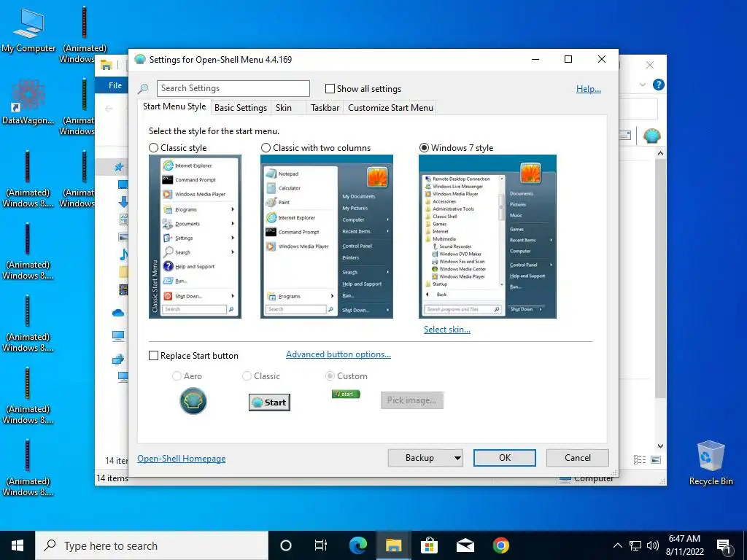The height and width of the screenshot is (560, 747).
Task: Click the magnifier icon beside Search Settings
Action: click(x=143, y=88)
